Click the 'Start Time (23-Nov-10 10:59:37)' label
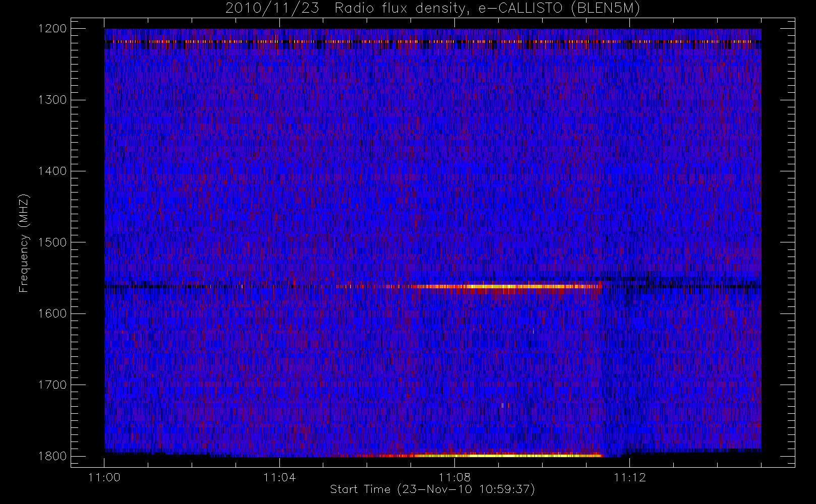The width and height of the screenshot is (816, 504). tap(432, 489)
